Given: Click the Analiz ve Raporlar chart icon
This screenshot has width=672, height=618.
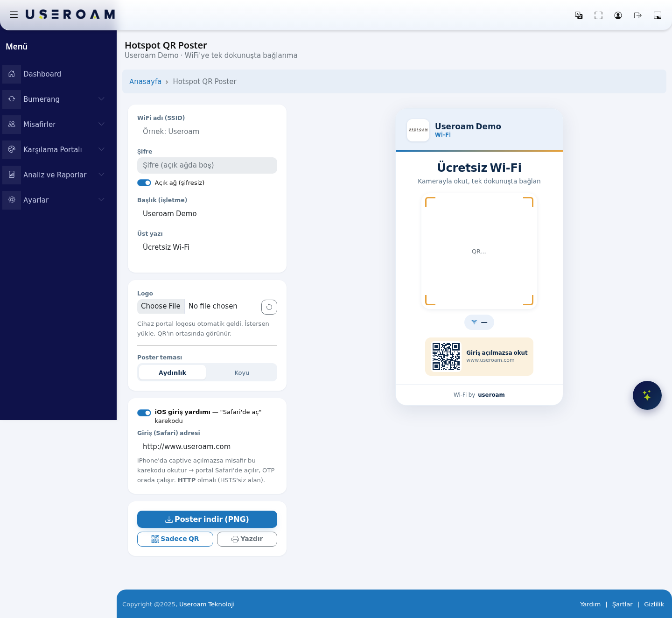Looking at the screenshot, I should click(x=12, y=175).
